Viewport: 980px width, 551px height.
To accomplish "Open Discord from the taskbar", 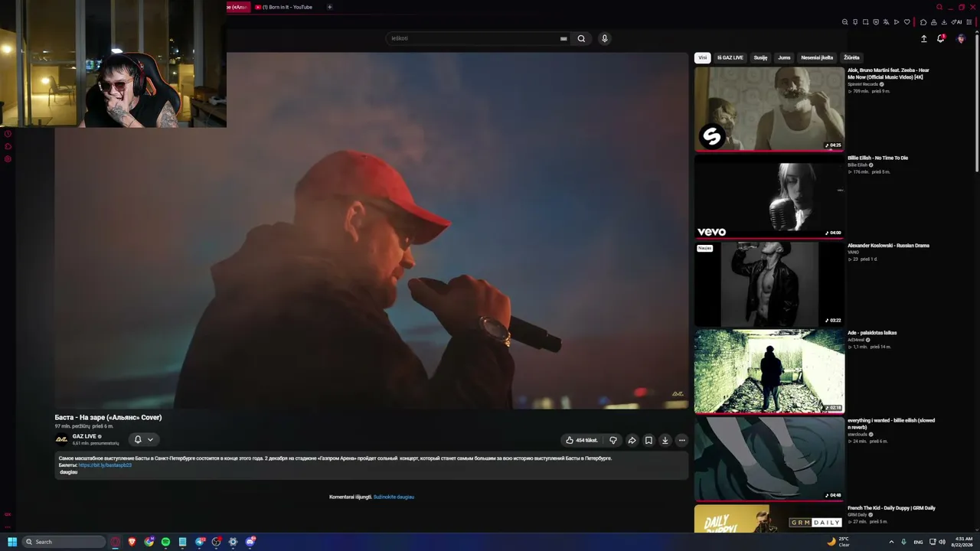I will (250, 542).
